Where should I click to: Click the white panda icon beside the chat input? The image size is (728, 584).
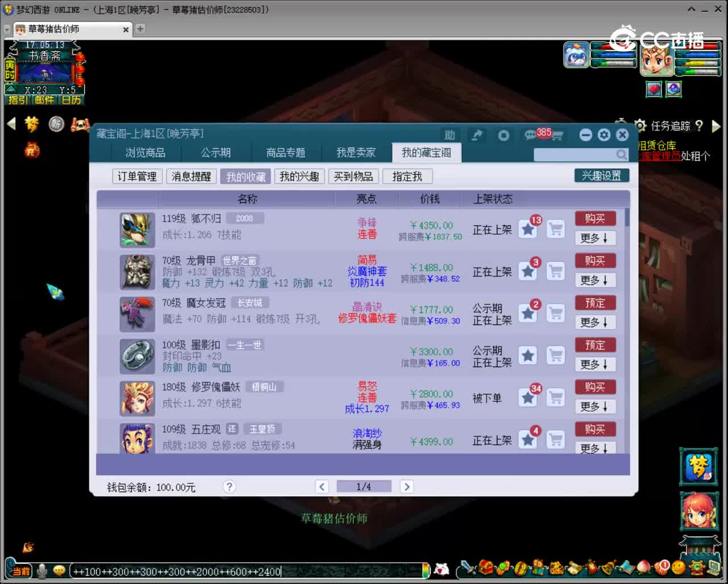coord(441,569)
